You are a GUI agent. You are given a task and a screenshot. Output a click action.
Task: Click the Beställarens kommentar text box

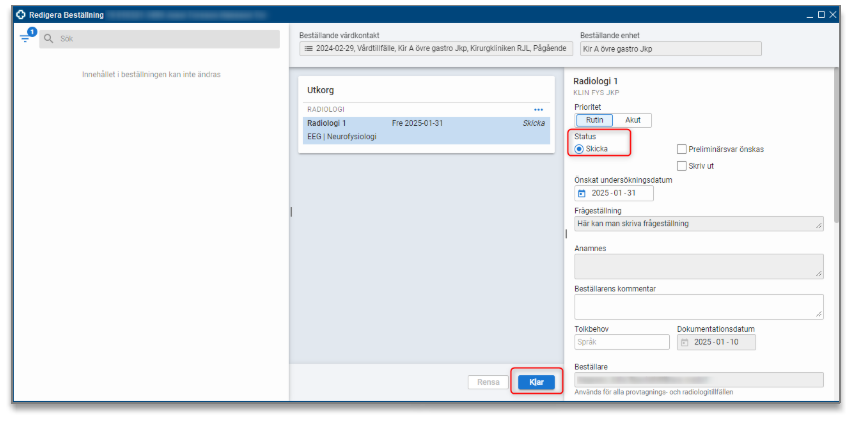698,306
